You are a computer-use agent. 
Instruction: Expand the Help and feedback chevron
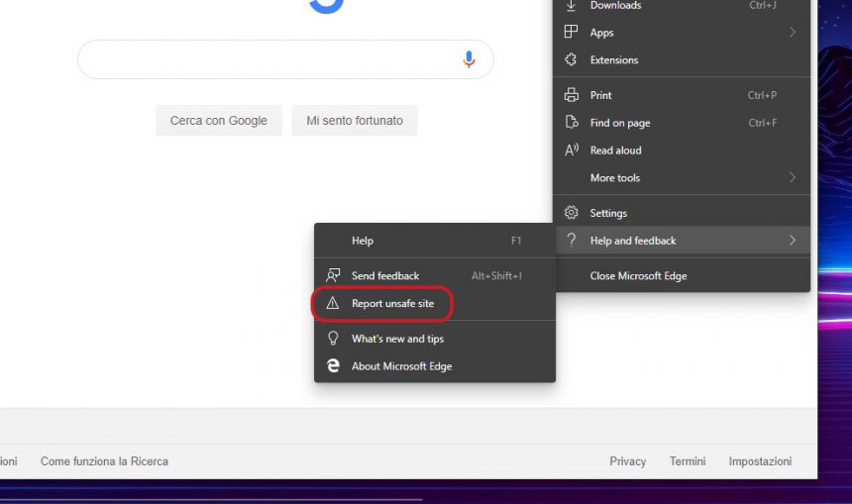click(x=793, y=240)
